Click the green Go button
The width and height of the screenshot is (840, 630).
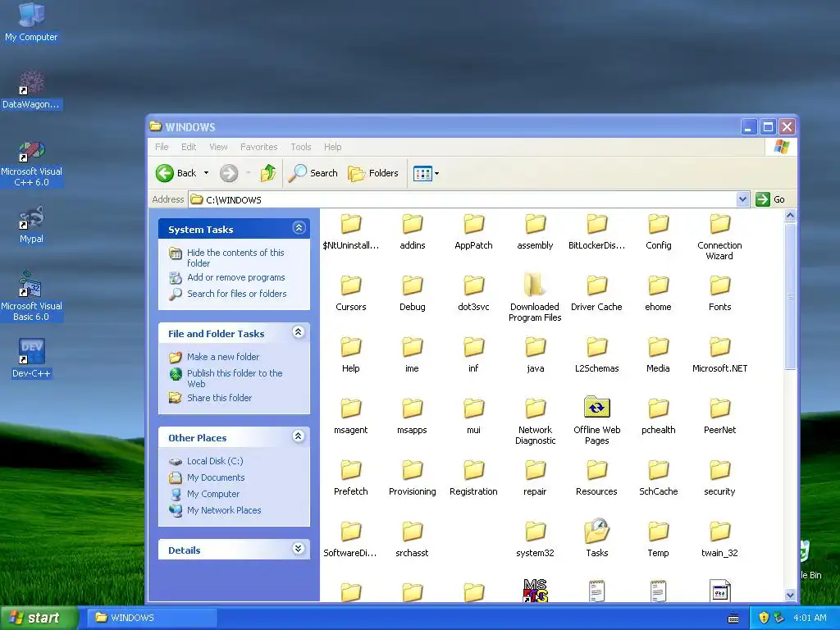(x=769, y=199)
